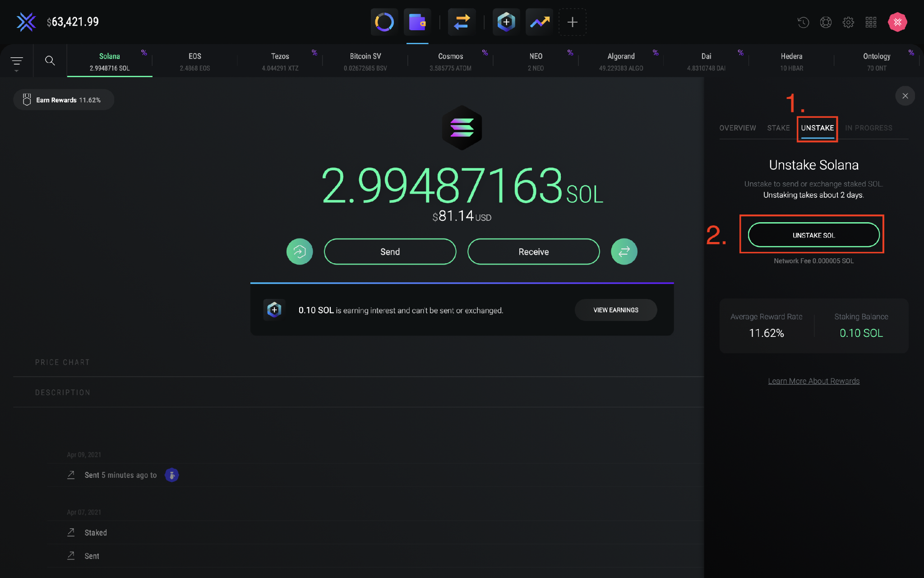The height and width of the screenshot is (578, 924).
Task: Open the apps grid icon
Action: click(x=871, y=22)
